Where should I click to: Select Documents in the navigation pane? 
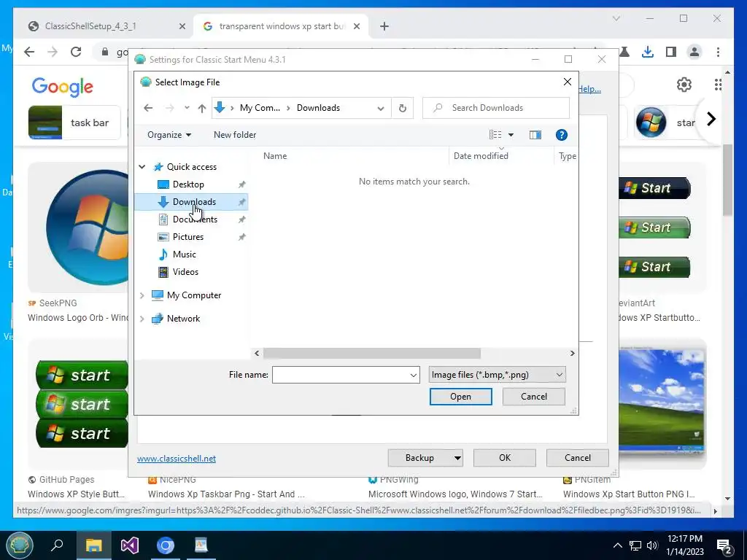[x=195, y=219]
